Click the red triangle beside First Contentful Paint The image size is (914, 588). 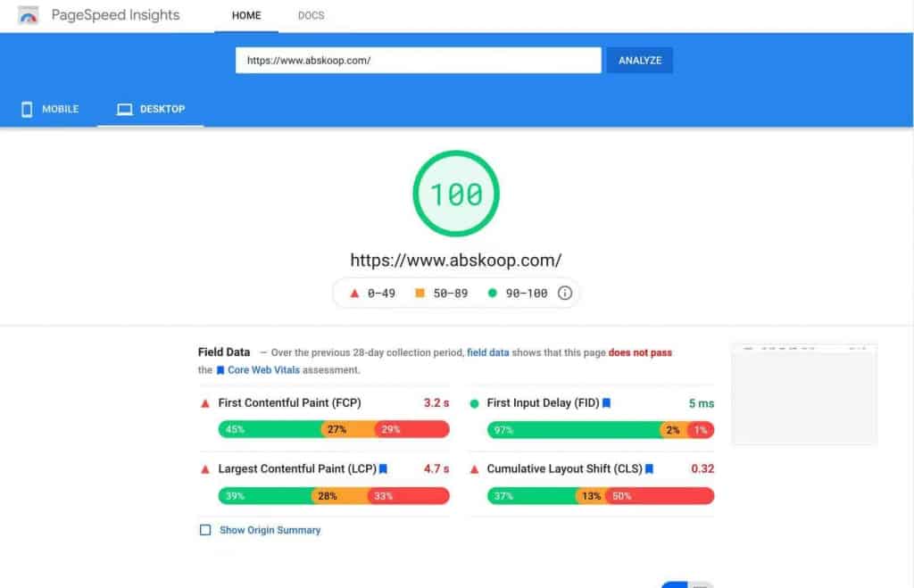click(x=205, y=403)
